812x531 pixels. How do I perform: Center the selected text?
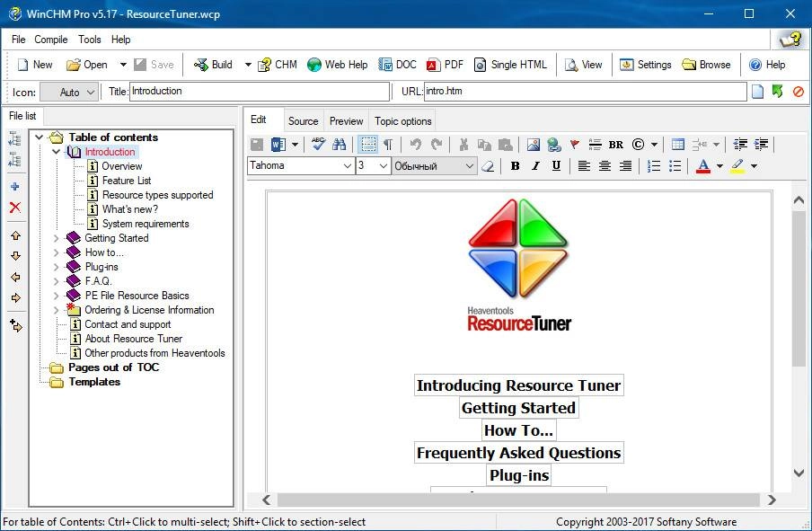click(605, 166)
